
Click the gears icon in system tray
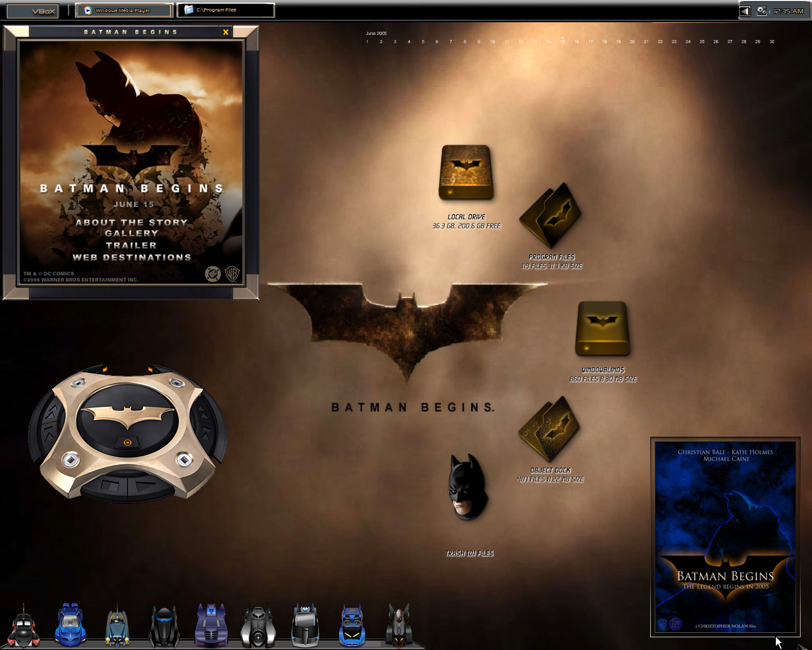761,11
